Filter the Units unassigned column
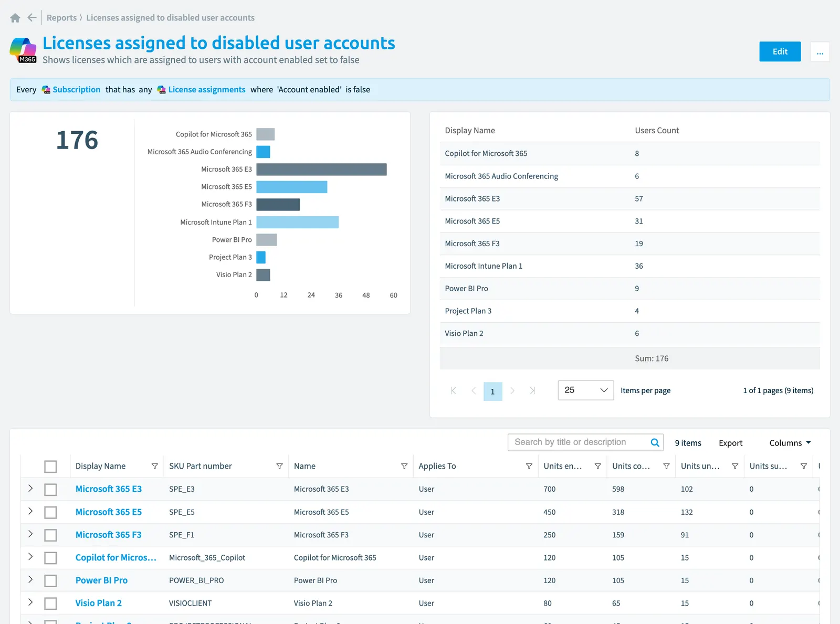 point(735,466)
